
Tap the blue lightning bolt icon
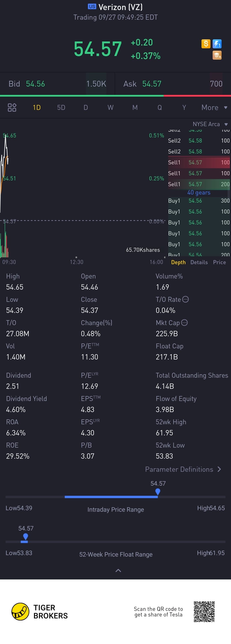(217, 44)
